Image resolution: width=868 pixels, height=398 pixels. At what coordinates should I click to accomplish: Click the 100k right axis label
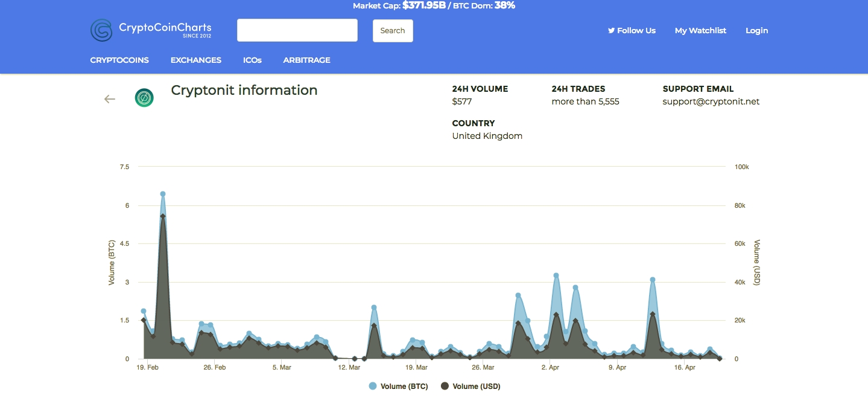pos(741,167)
